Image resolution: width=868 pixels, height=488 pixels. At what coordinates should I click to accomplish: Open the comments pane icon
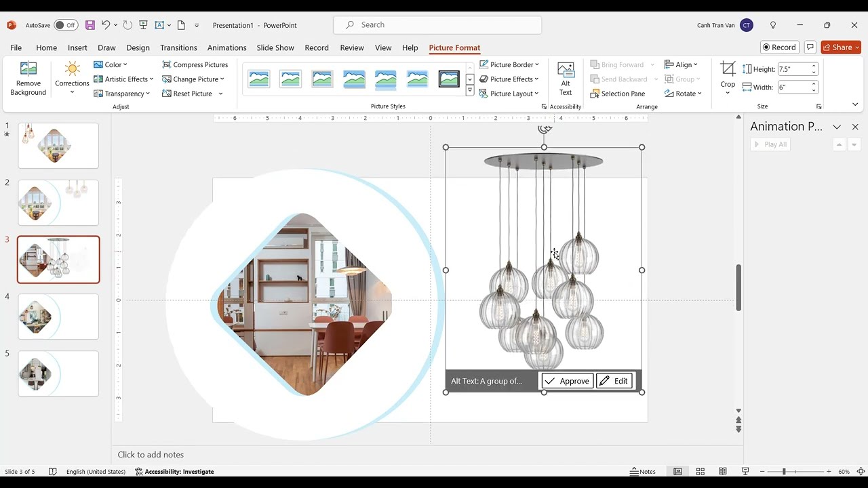tap(810, 47)
